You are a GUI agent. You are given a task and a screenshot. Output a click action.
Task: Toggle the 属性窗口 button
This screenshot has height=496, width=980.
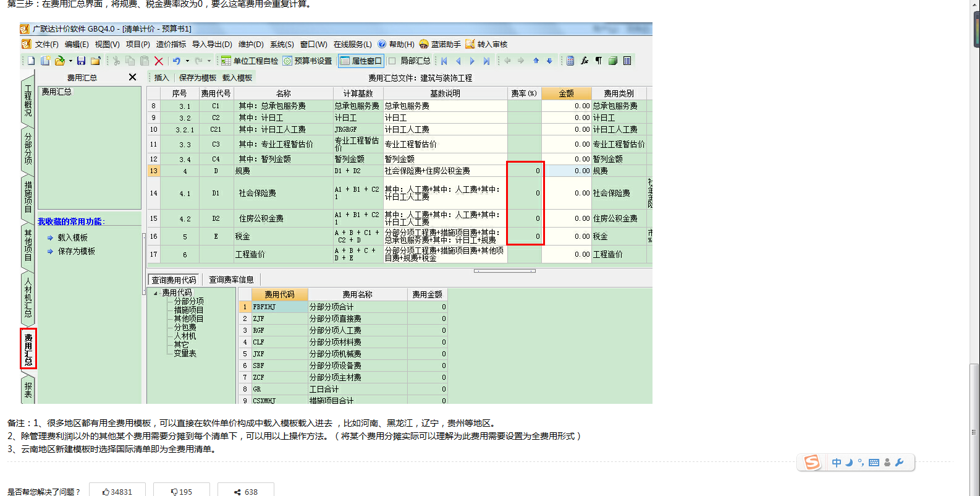click(x=361, y=61)
